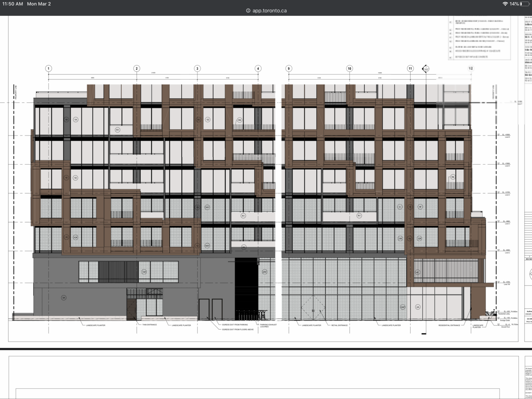532x399 pixels.
Task: Click the RETAIL ENTRANCE label
Action: click(x=340, y=325)
